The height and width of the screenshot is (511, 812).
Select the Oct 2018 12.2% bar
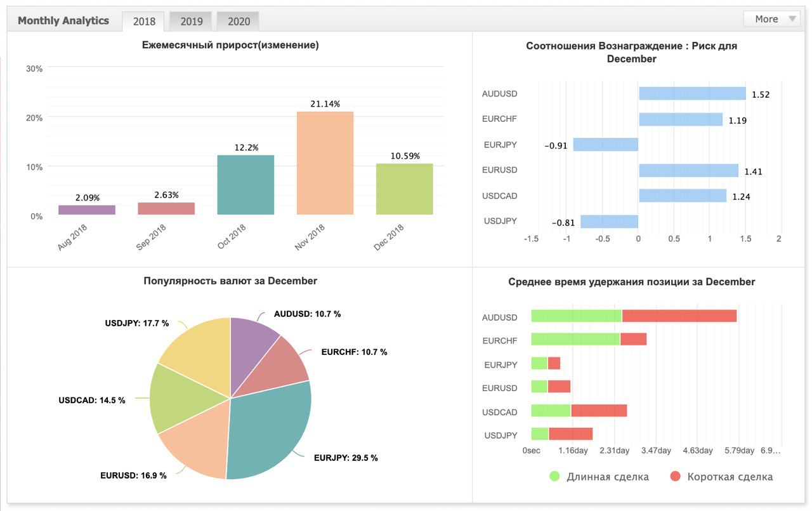pos(246,185)
